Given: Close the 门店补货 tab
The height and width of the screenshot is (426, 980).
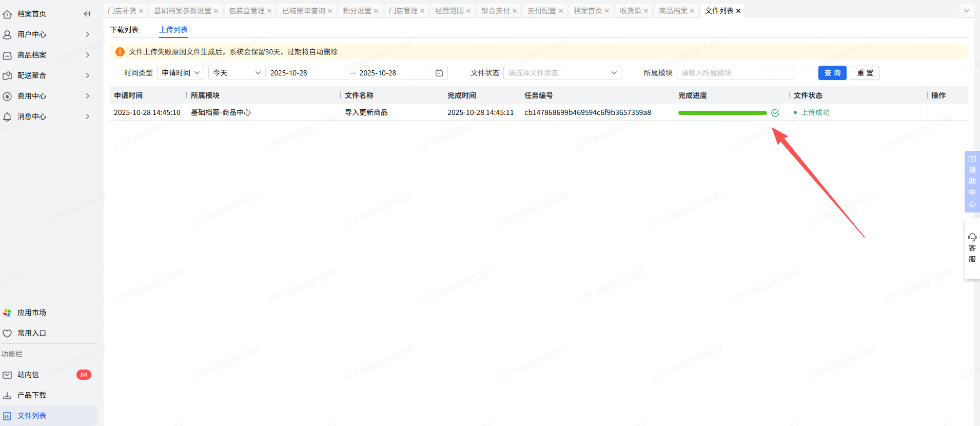Looking at the screenshot, I should (141, 11).
